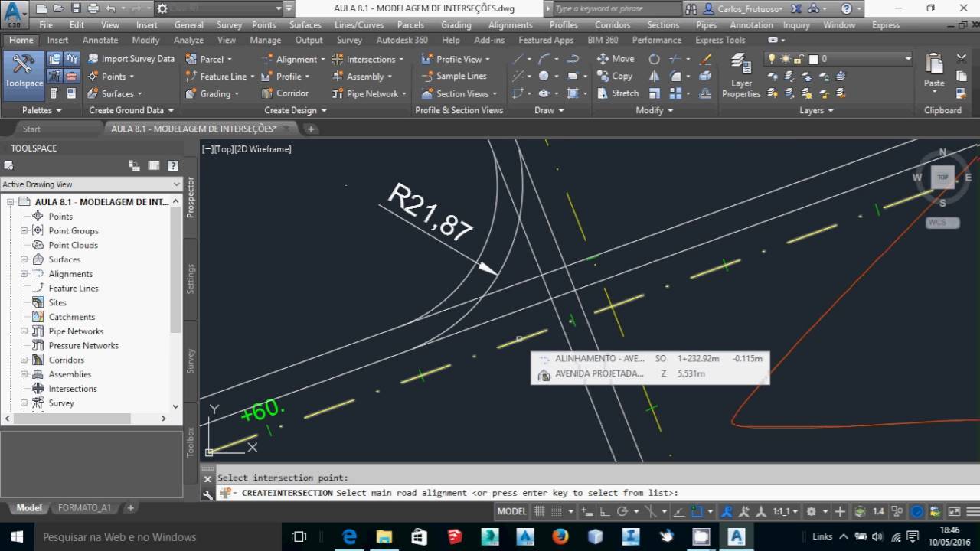
Task: Toggle polar tracking in status bar
Action: (622, 511)
